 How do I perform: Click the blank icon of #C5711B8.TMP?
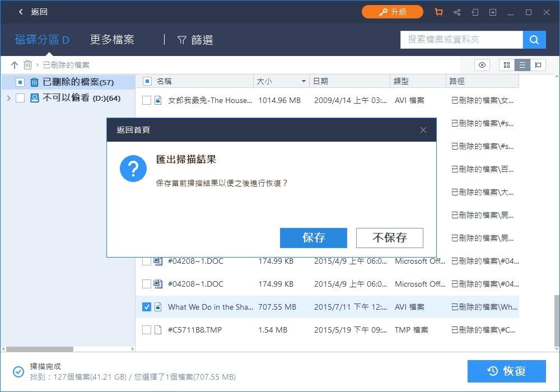pyautogui.click(x=158, y=330)
